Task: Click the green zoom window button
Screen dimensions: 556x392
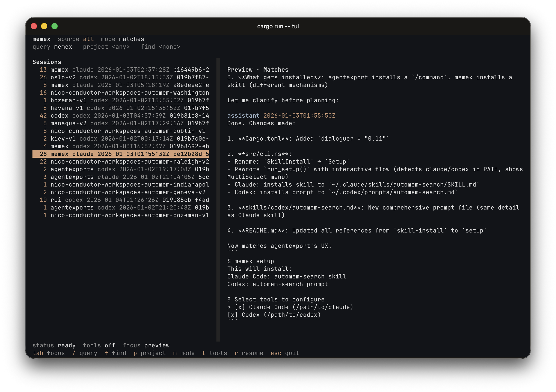Action: pyautogui.click(x=55, y=26)
